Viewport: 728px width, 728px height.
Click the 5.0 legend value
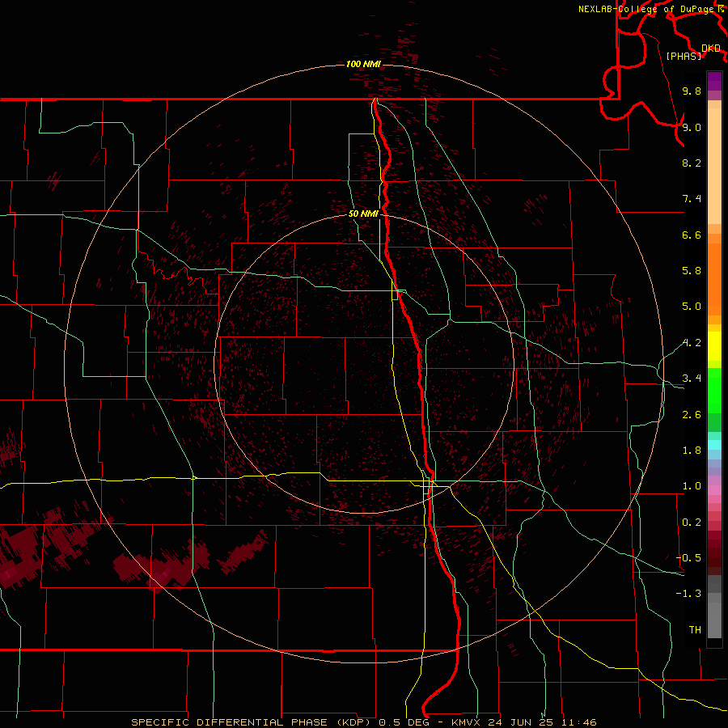[x=692, y=307]
